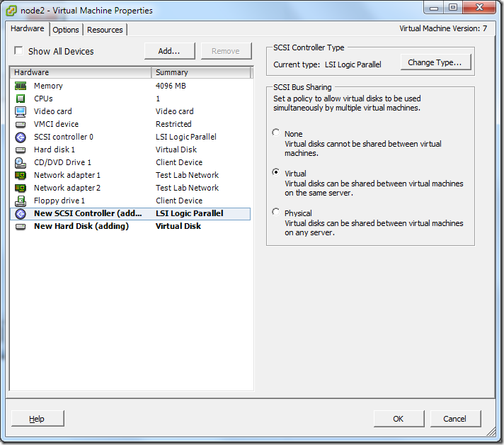Click the vSphere icon in title bar
Image resolution: width=504 pixels, height=445 pixels.
(x=11, y=11)
